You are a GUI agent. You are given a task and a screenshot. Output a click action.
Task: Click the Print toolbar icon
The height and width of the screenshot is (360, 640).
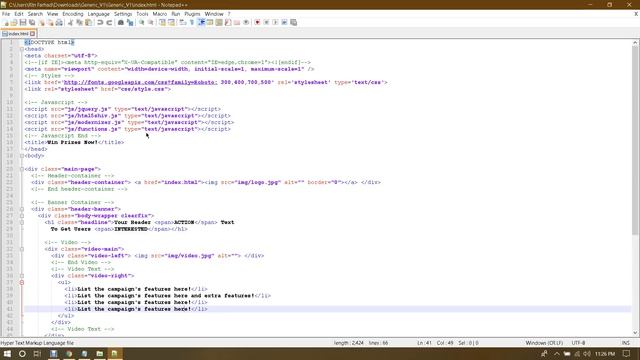pyautogui.click(x=59, y=22)
